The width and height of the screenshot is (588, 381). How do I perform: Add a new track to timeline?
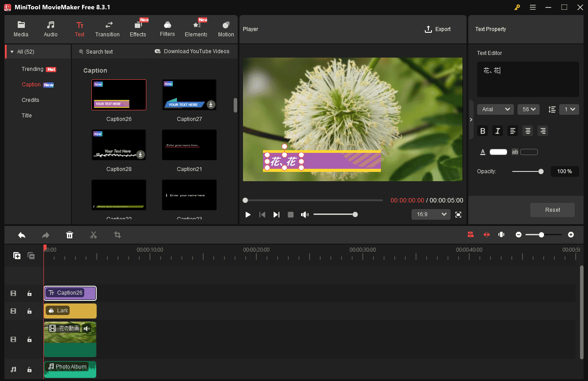click(17, 256)
